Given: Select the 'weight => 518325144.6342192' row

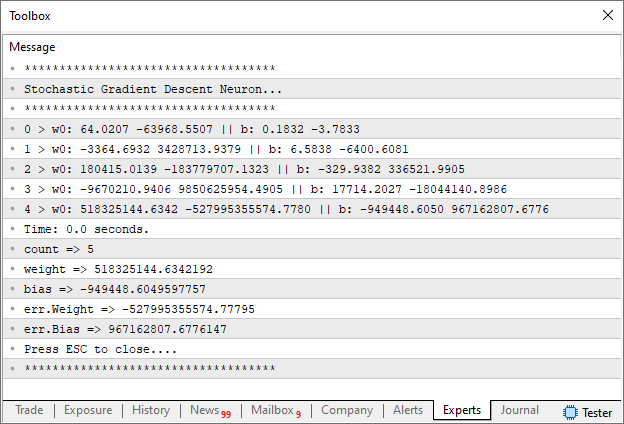Looking at the screenshot, I should [x=118, y=269].
